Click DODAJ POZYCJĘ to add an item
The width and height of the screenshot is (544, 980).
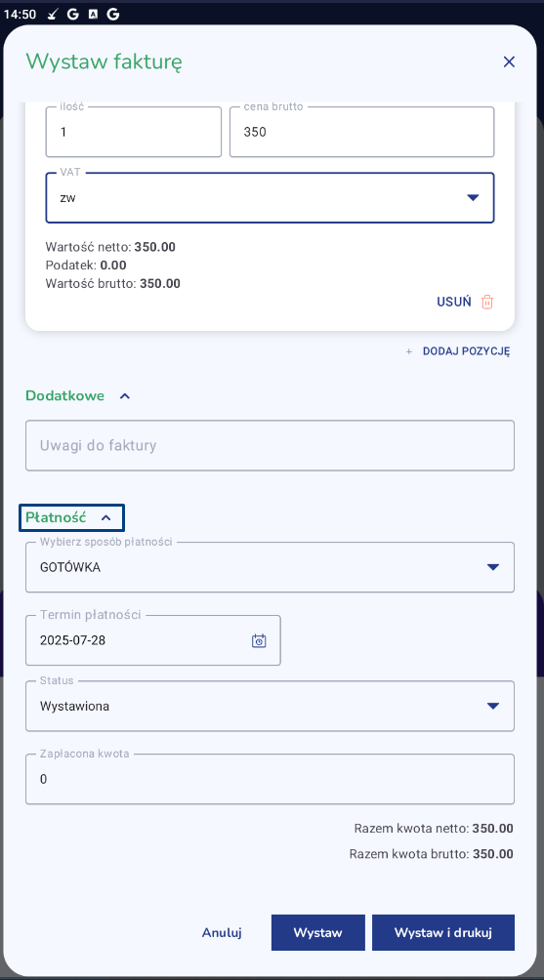(467, 351)
